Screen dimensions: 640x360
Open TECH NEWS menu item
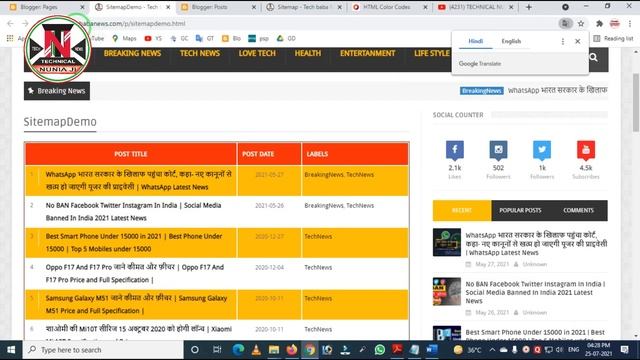click(200, 53)
